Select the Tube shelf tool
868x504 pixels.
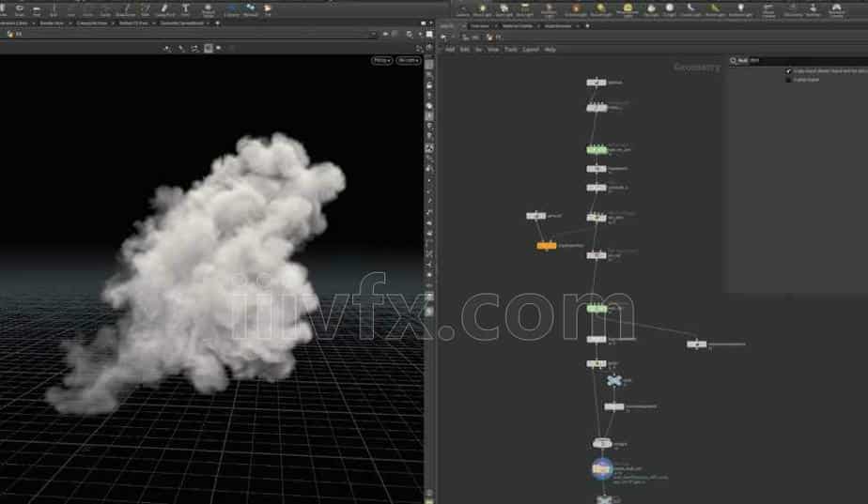pos(3,8)
